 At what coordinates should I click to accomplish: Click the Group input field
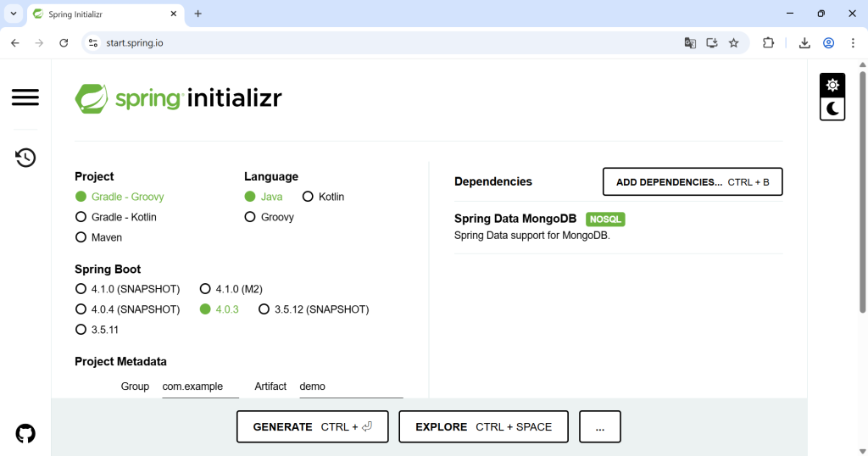[x=200, y=386]
